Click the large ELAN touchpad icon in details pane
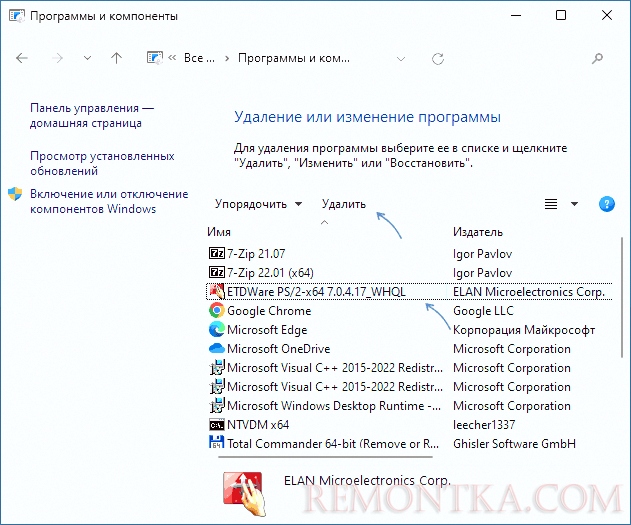Image resolution: width=631 pixels, height=525 pixels. [x=245, y=493]
